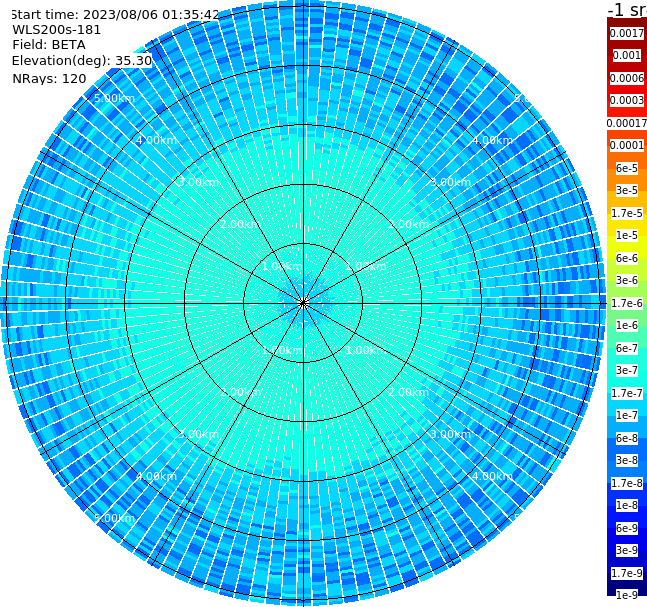Select the northeast 3.00km range label

[x=450, y=182]
